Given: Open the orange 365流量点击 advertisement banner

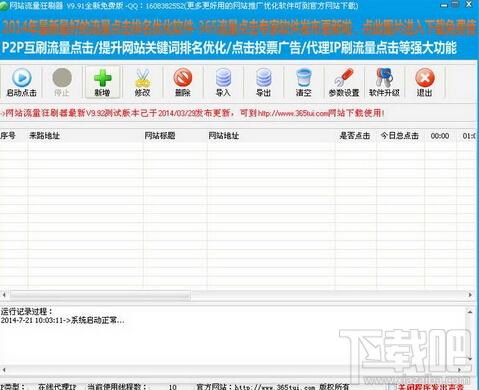Looking at the screenshot, I should (238, 28).
